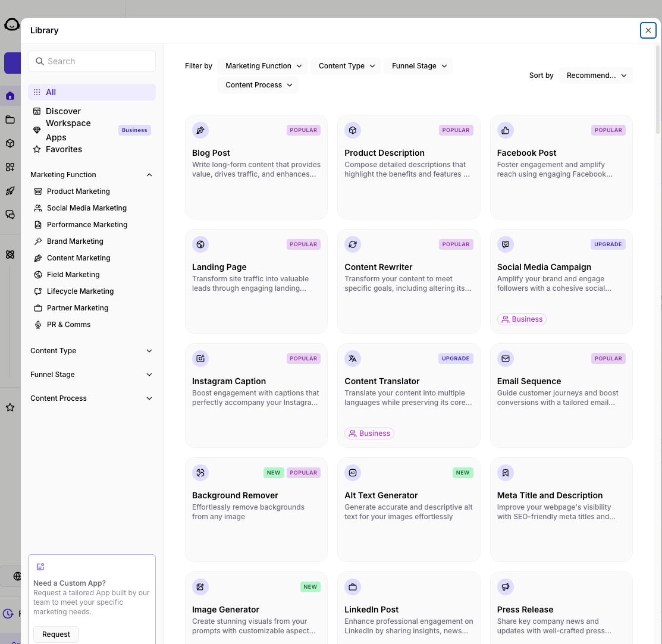This screenshot has width=662, height=644.
Task: Click the Background Remover icon
Action: [200, 473]
